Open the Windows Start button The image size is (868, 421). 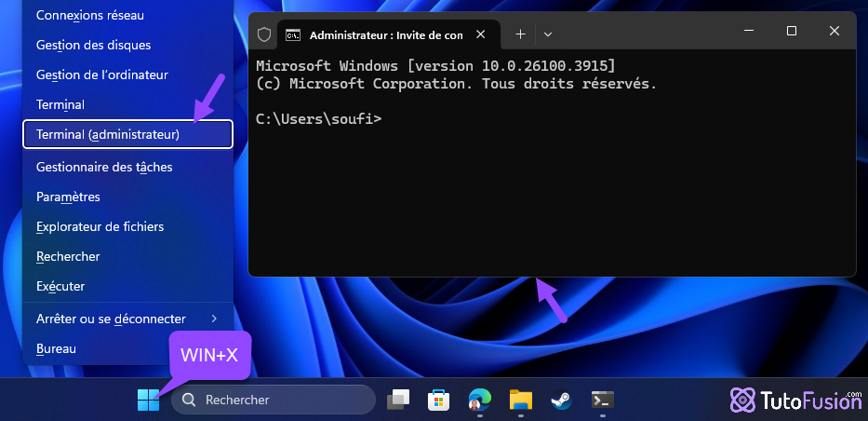[148, 400]
